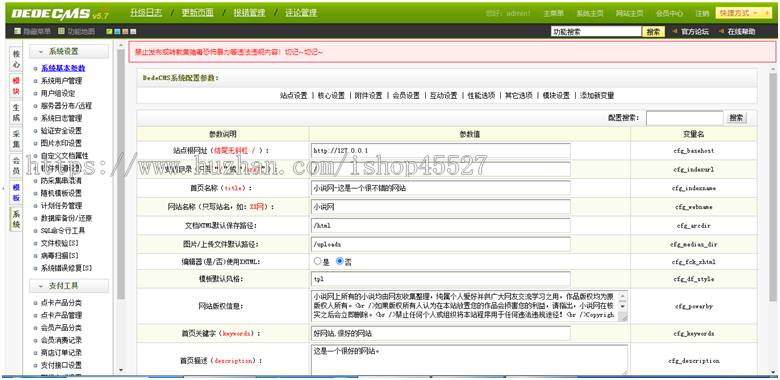Collapse the 支付工具 sidebar section

click(69, 286)
